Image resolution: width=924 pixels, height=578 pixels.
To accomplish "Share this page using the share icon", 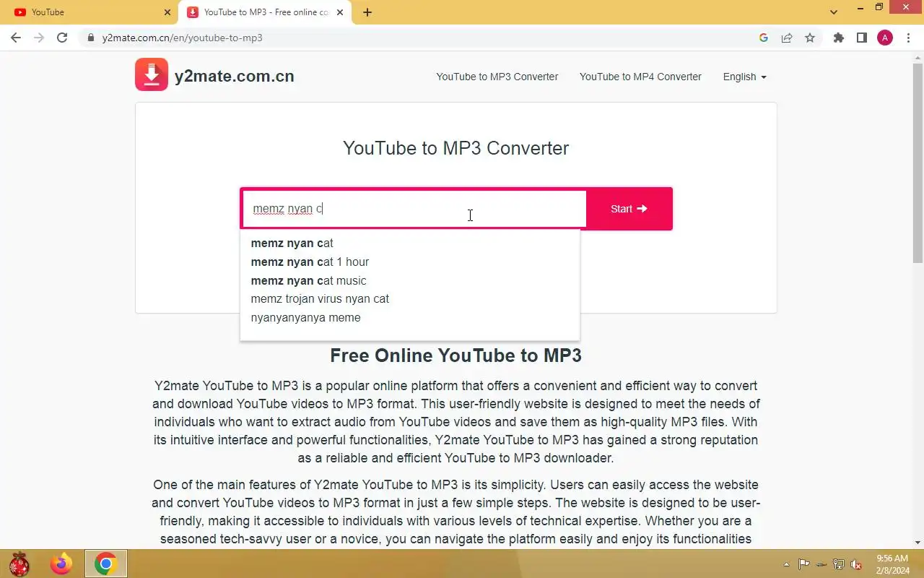I will click(x=787, y=38).
